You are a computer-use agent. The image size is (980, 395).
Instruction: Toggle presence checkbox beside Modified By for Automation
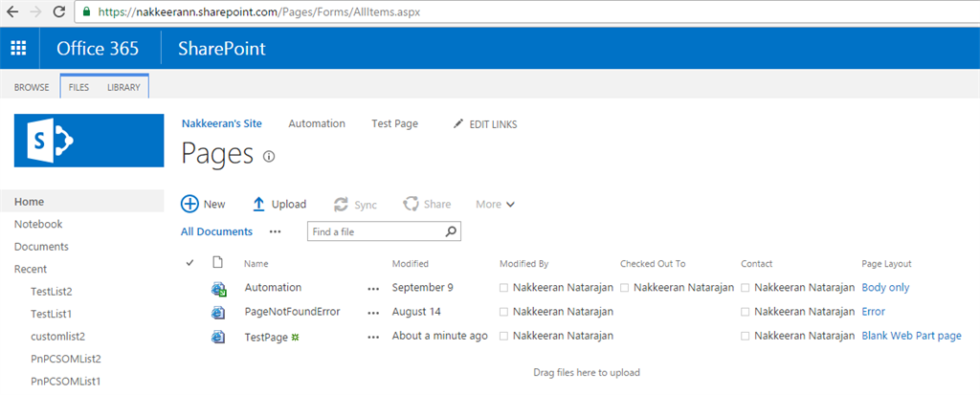pos(504,288)
